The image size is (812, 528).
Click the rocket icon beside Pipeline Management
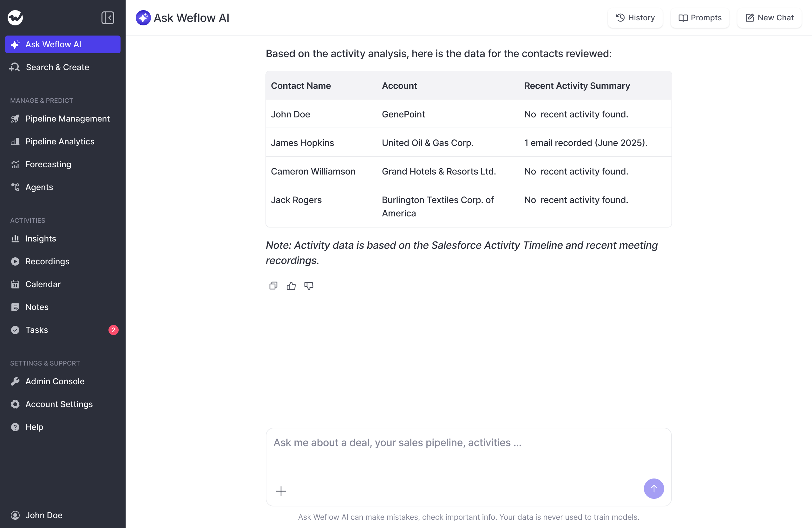15,119
